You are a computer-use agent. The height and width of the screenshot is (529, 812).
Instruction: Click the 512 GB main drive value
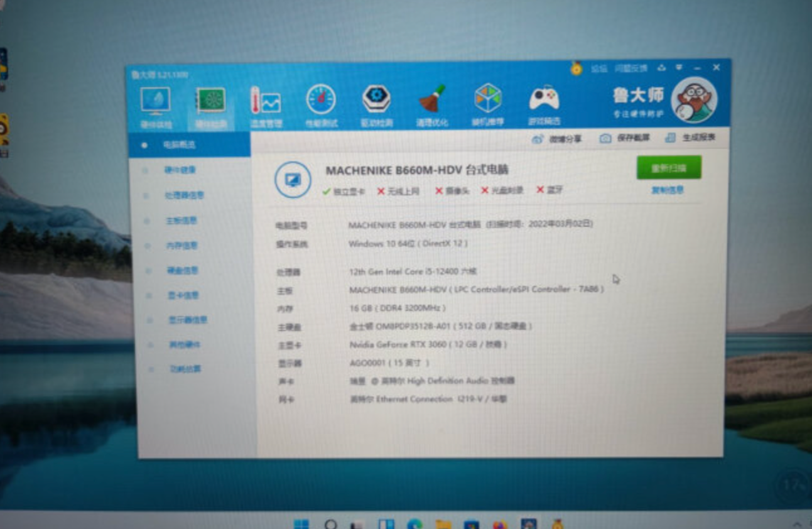(441, 326)
